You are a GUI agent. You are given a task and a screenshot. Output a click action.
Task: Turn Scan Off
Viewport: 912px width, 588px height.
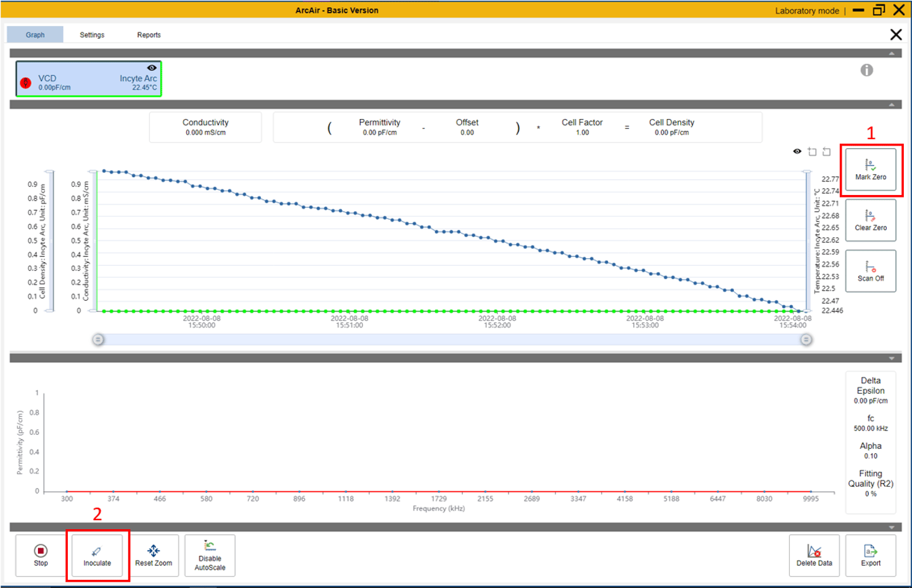point(870,271)
